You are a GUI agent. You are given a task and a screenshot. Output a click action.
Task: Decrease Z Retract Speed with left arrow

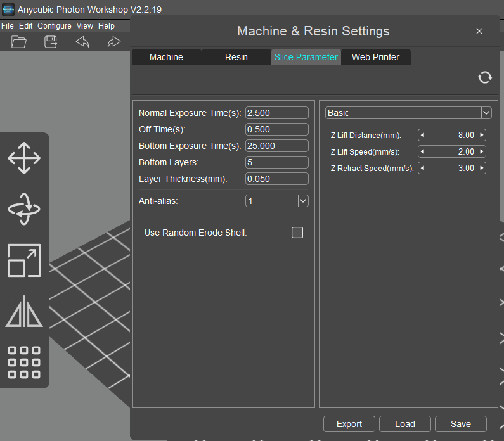(423, 168)
